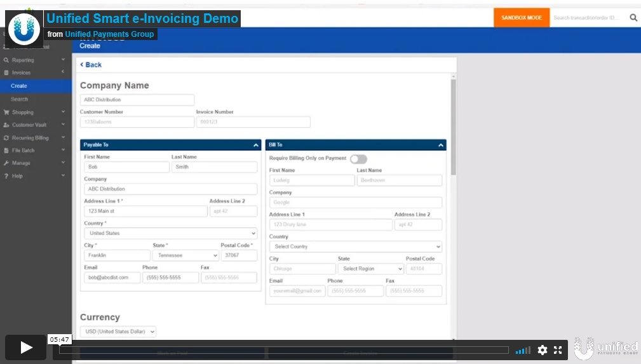Viewport: 641px width, 364px height.
Task: Click the File Batch file icon
Action: [x=6, y=151]
